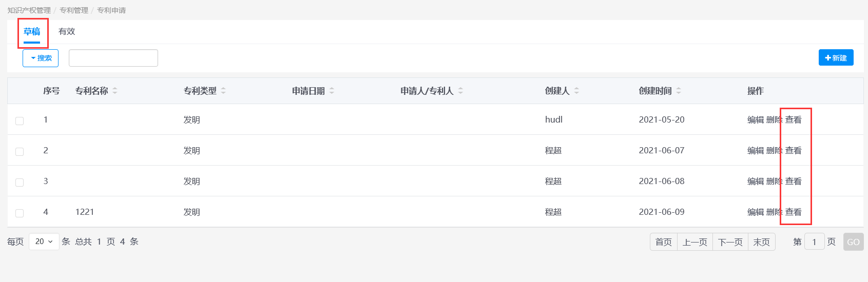Select checkbox for row 1
This screenshot has height=282, width=868.
point(20,121)
